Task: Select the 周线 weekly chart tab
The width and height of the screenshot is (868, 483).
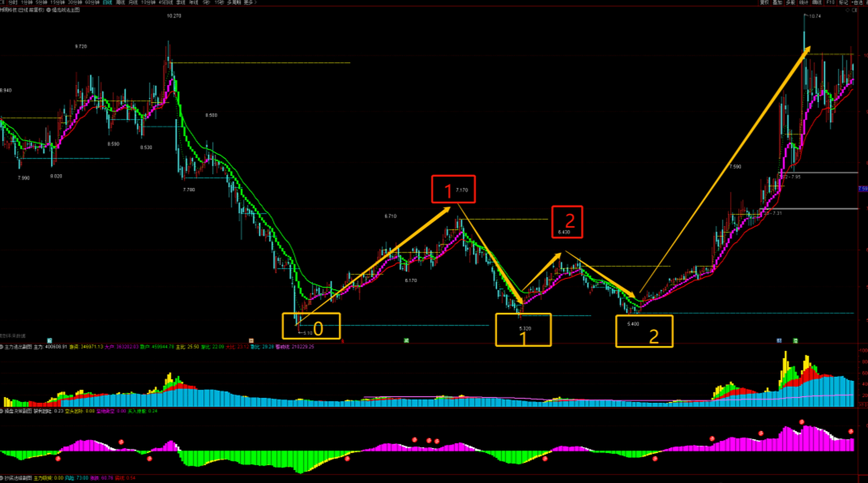Action: point(120,2)
